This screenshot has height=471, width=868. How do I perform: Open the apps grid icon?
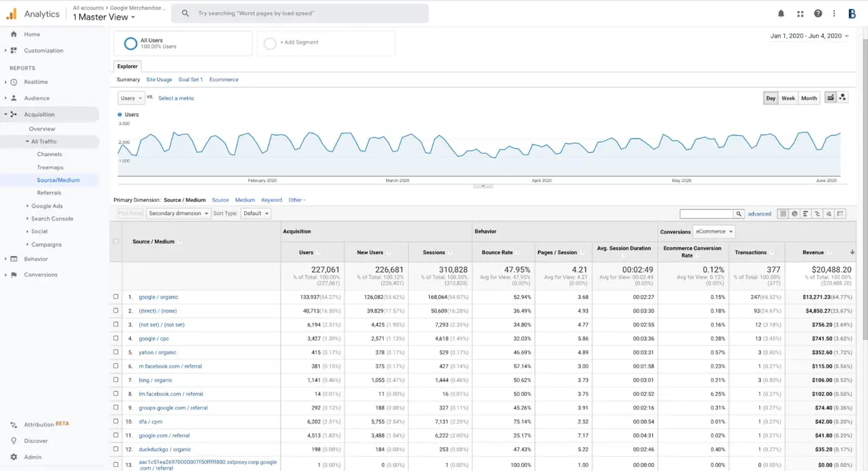click(x=800, y=14)
